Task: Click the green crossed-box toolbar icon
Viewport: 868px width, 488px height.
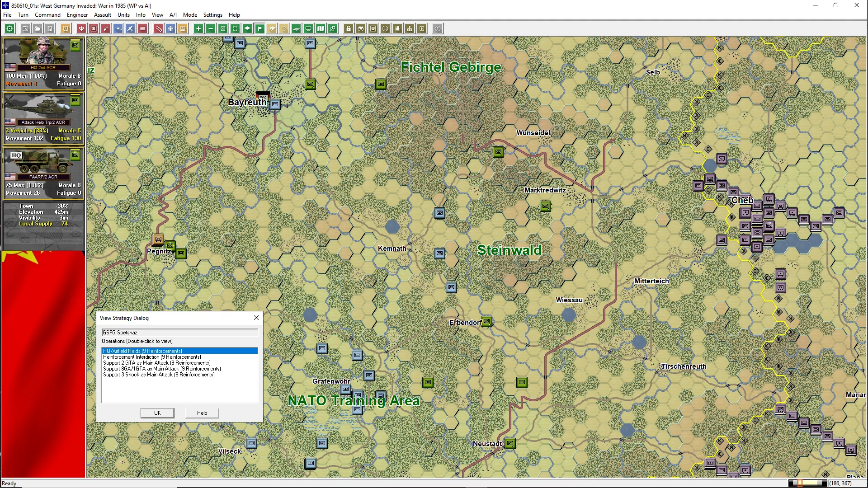Action: 223,28
